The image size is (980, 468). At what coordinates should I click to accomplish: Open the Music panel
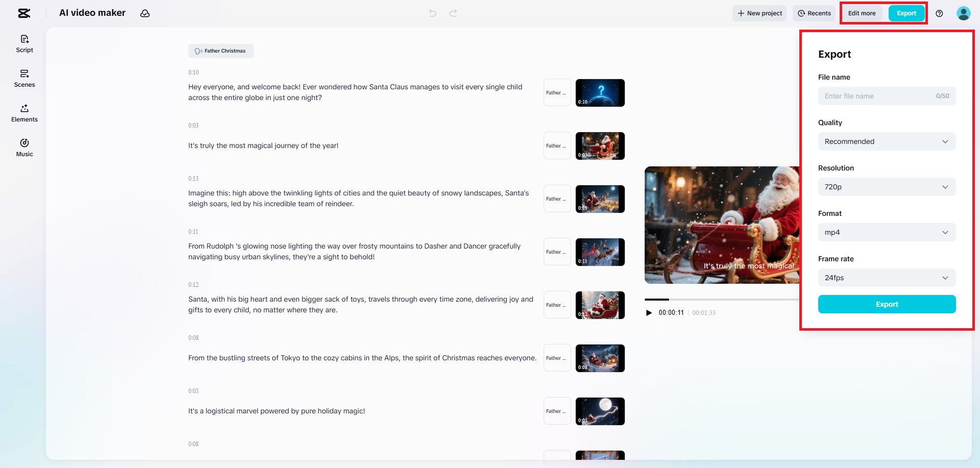24,148
